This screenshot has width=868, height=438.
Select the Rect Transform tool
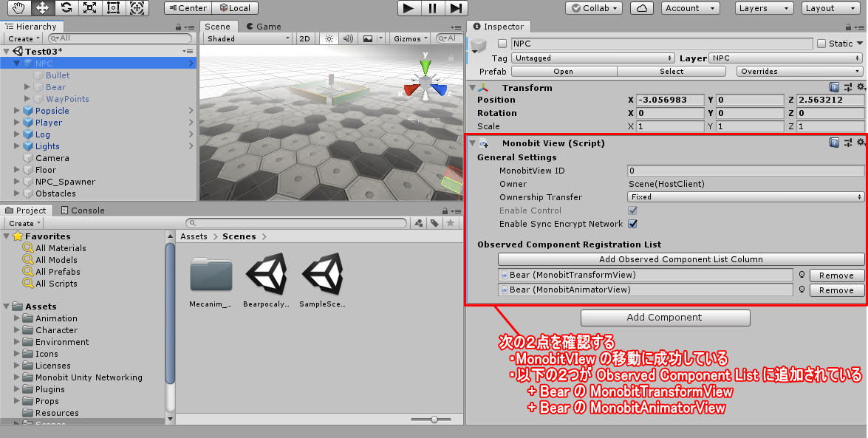point(114,7)
